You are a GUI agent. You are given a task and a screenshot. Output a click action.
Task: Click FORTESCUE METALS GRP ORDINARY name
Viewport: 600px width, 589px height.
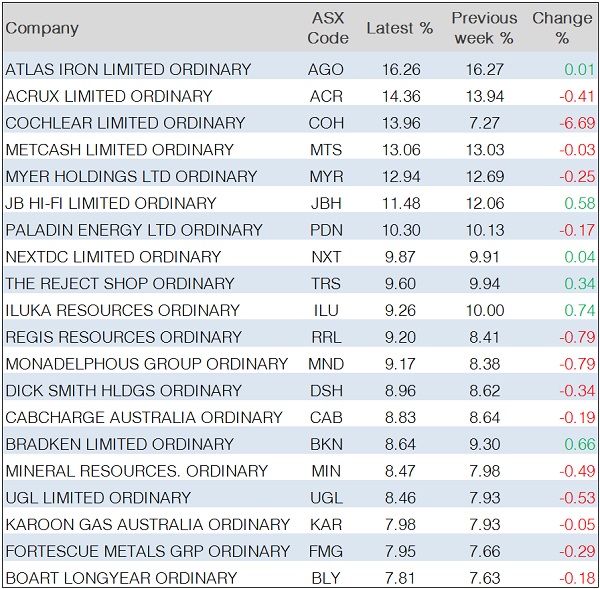click(x=148, y=551)
